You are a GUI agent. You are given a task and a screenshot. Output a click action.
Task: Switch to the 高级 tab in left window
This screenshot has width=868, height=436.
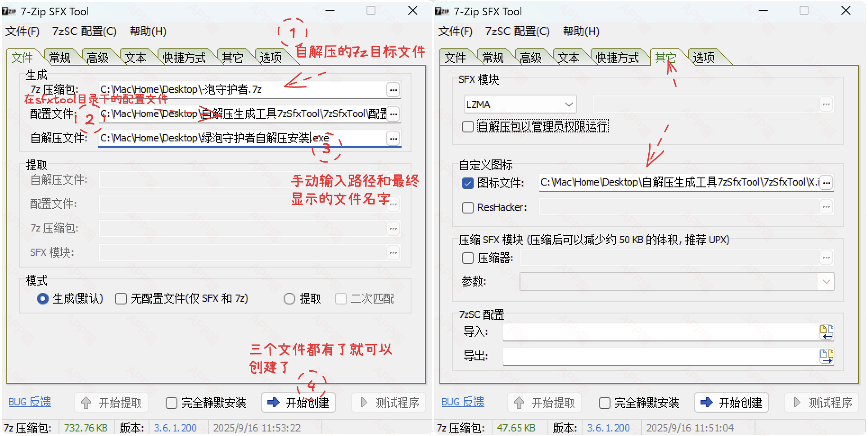click(x=98, y=58)
